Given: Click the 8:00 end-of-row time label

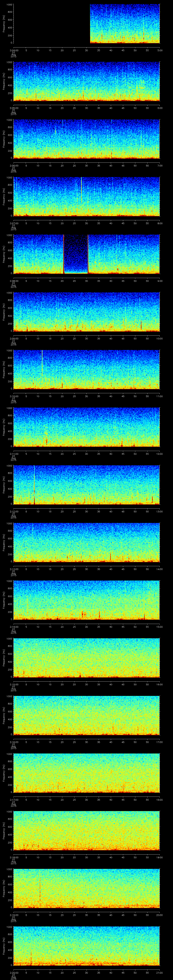Looking at the screenshot, I should click(x=160, y=223).
